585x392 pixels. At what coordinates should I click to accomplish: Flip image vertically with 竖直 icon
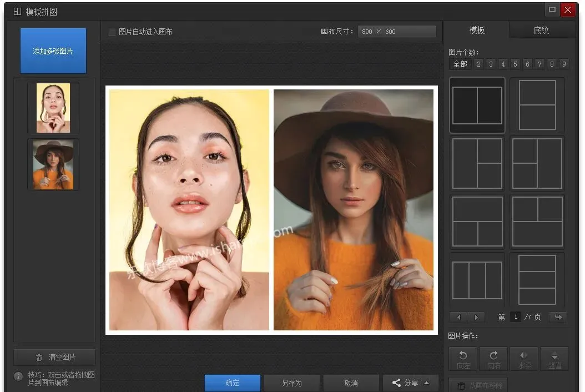tap(554, 359)
